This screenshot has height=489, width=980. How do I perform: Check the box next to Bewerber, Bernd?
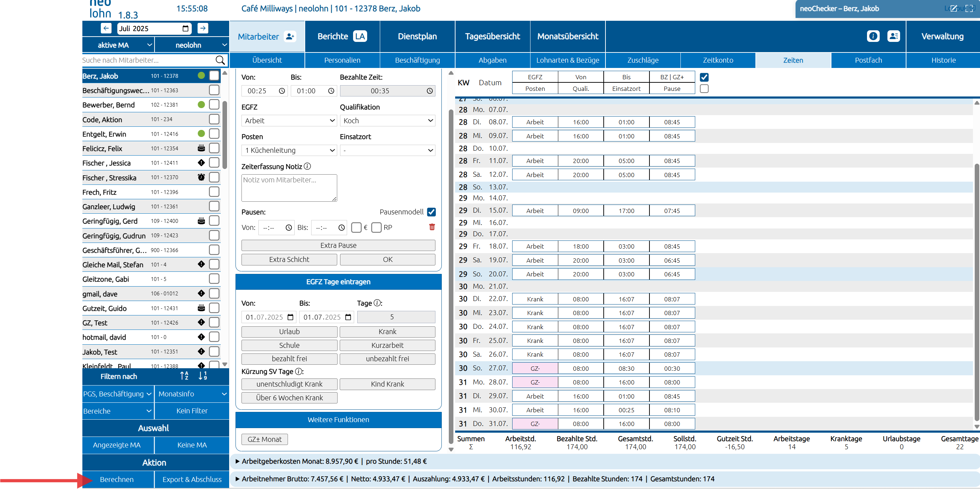tap(214, 105)
